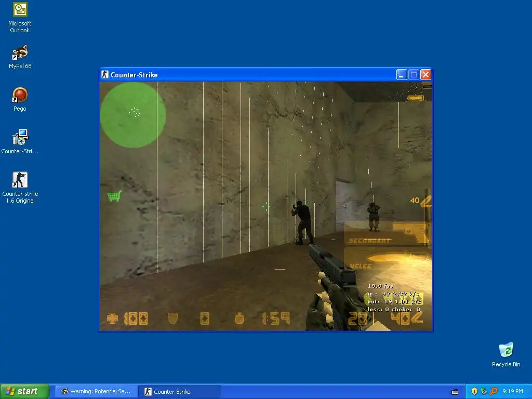Select the Pego desktop shortcut
The height and width of the screenshot is (399, 532).
click(x=20, y=99)
